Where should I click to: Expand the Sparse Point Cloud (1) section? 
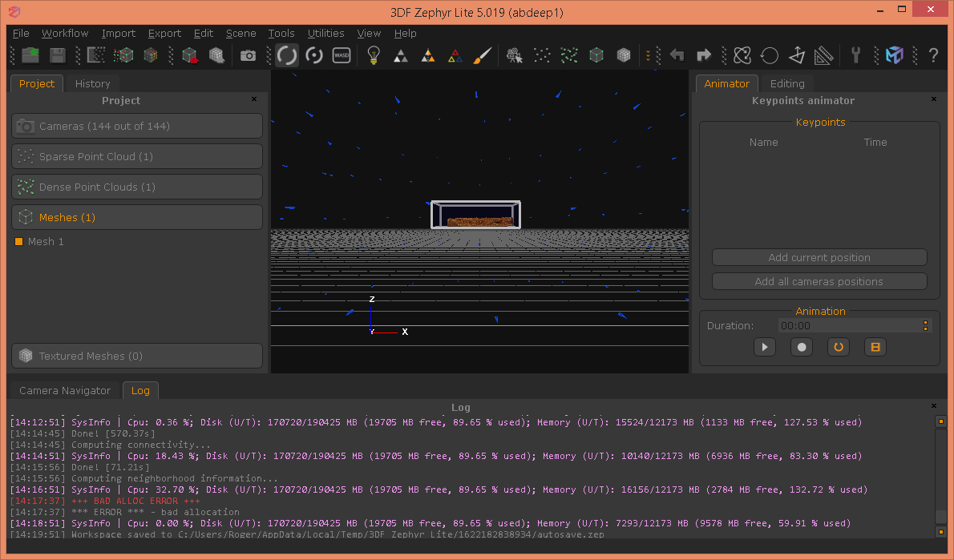click(x=137, y=156)
